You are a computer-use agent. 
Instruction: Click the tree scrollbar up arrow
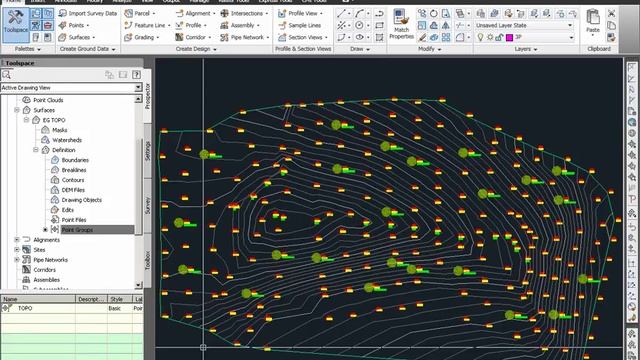tap(138, 99)
